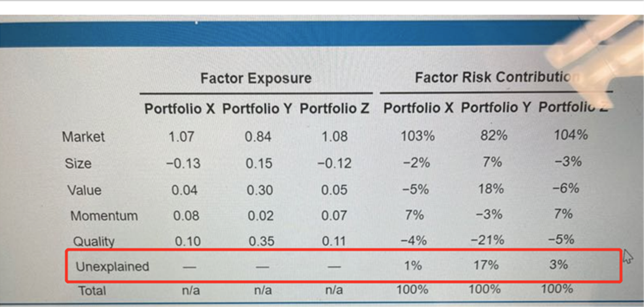The width and height of the screenshot is (644, 307).
Task: Click the 18% value risk contribution cell
Action: pyautogui.click(x=491, y=189)
